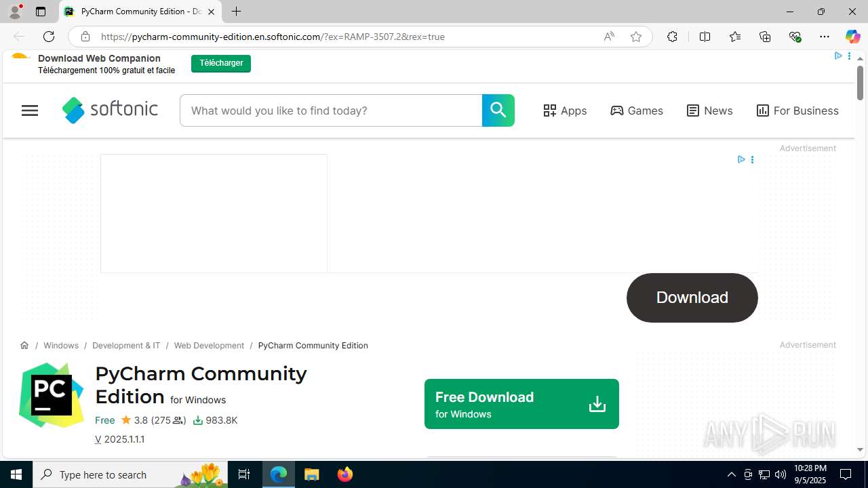The image size is (868, 488).
Task: Go to the breadcrumb home icon
Action: (x=24, y=345)
